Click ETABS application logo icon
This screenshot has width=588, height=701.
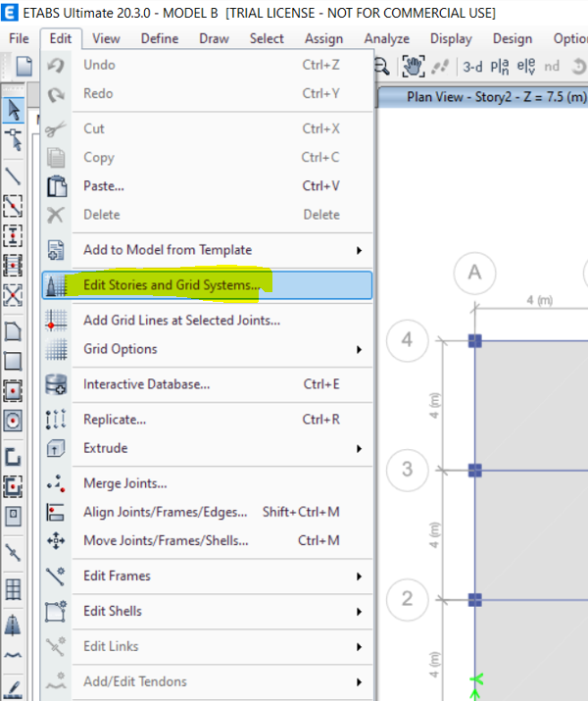[10, 13]
